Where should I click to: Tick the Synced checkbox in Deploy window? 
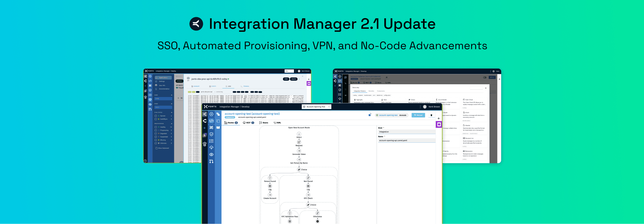click(156, 116)
